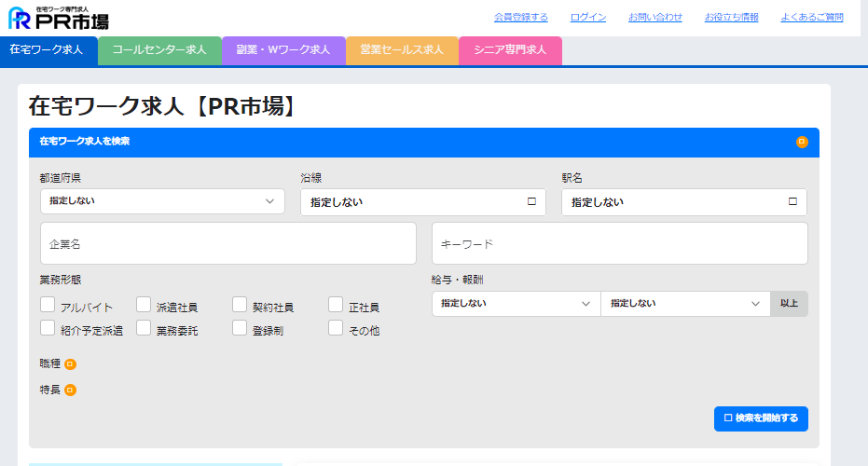Screen dimensions: 868x466
Task: Switch to 営業セールス求人 tab
Action: 402,50
